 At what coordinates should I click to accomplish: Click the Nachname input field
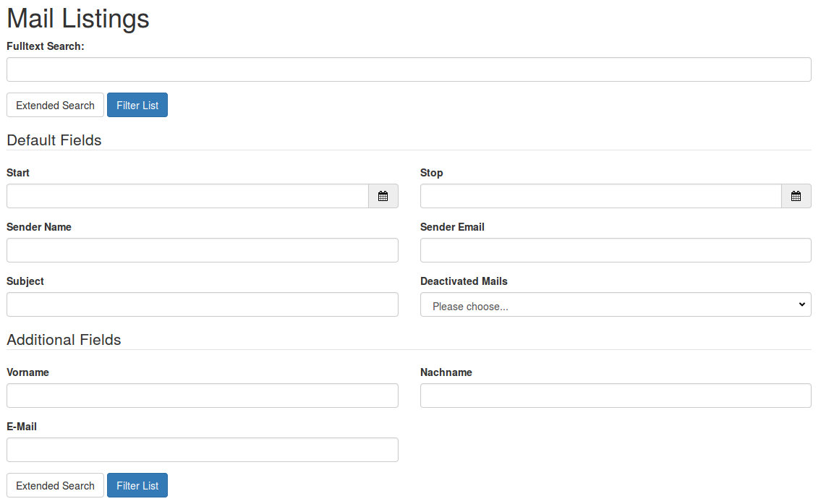(x=615, y=396)
